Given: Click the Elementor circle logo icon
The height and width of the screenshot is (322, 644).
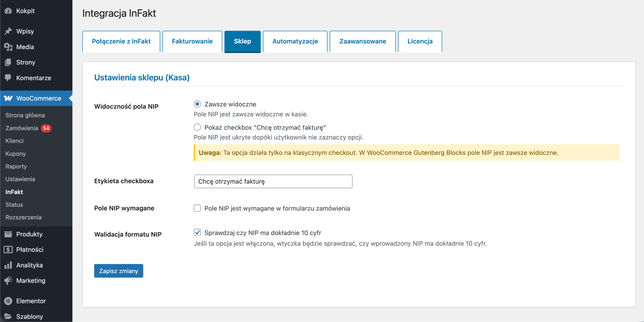Looking at the screenshot, I should tap(8, 301).
